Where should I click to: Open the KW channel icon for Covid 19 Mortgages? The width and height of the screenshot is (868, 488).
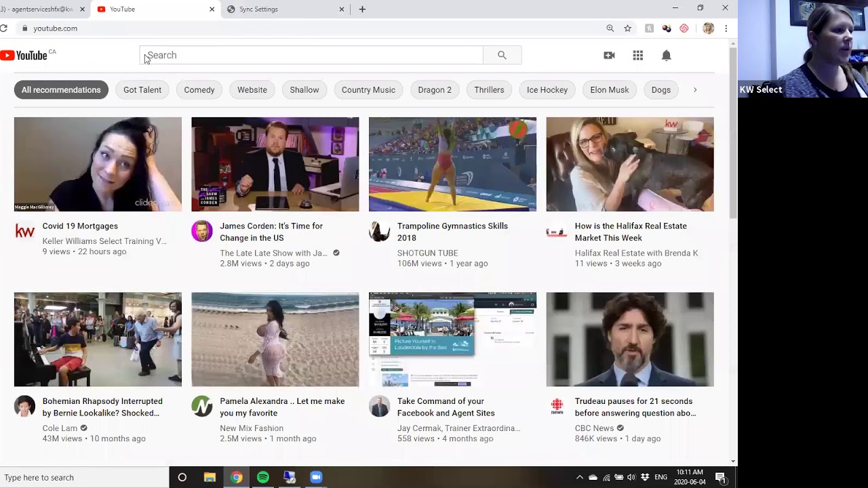[24, 232]
